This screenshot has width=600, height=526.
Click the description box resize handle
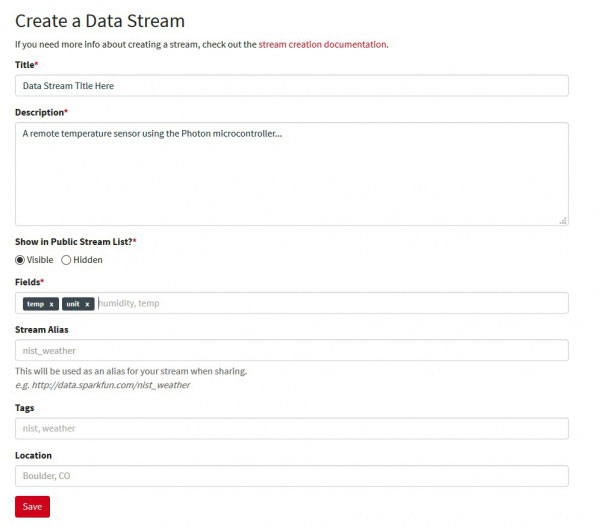coord(563,220)
